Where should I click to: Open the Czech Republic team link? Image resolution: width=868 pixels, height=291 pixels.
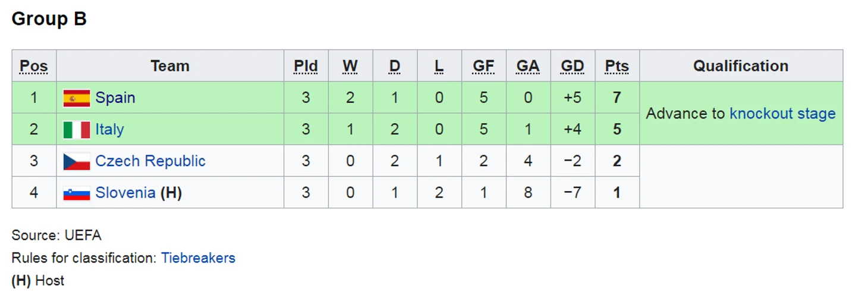(x=150, y=161)
